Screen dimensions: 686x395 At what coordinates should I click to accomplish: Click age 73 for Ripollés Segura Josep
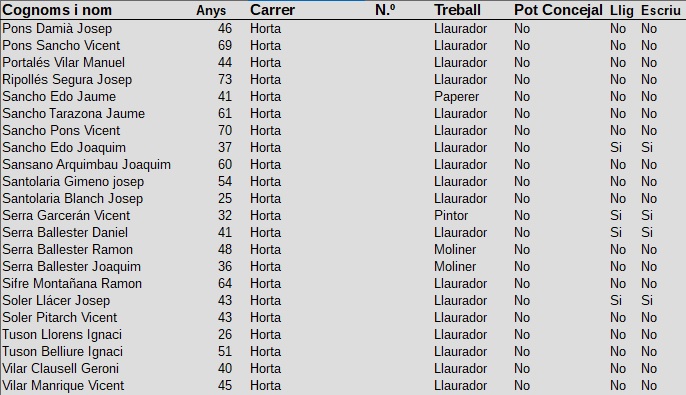click(225, 80)
